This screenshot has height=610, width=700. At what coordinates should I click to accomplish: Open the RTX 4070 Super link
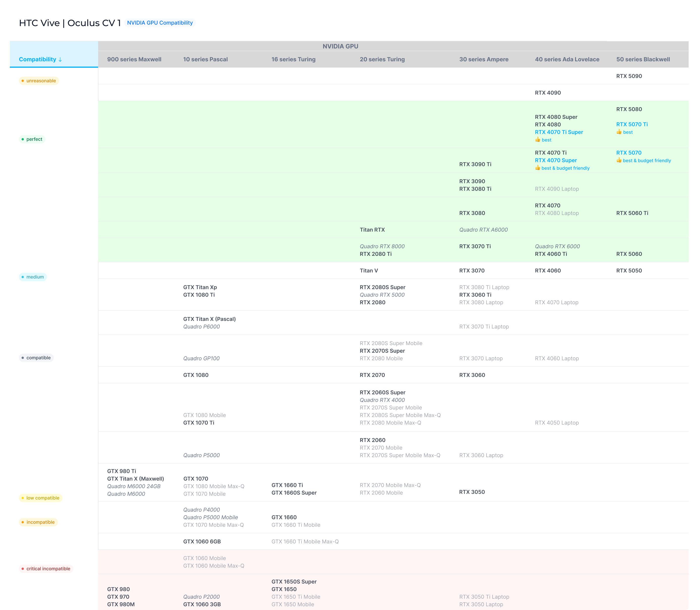(556, 160)
